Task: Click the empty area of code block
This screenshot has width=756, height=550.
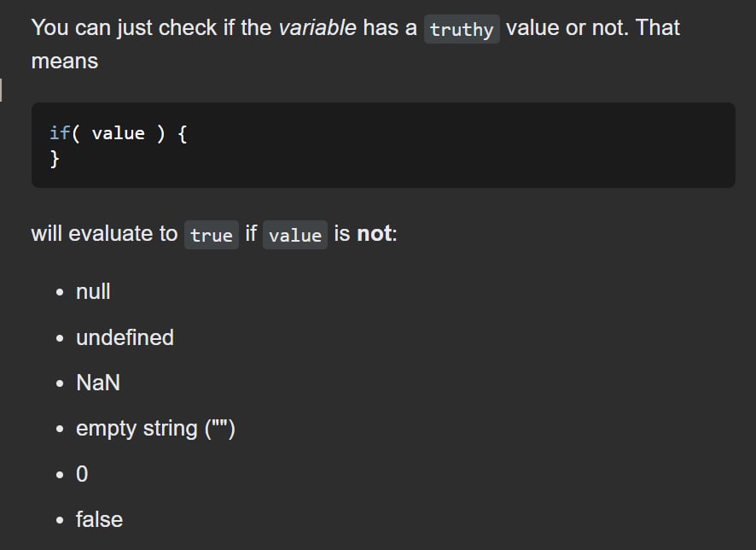Action: pos(458,144)
